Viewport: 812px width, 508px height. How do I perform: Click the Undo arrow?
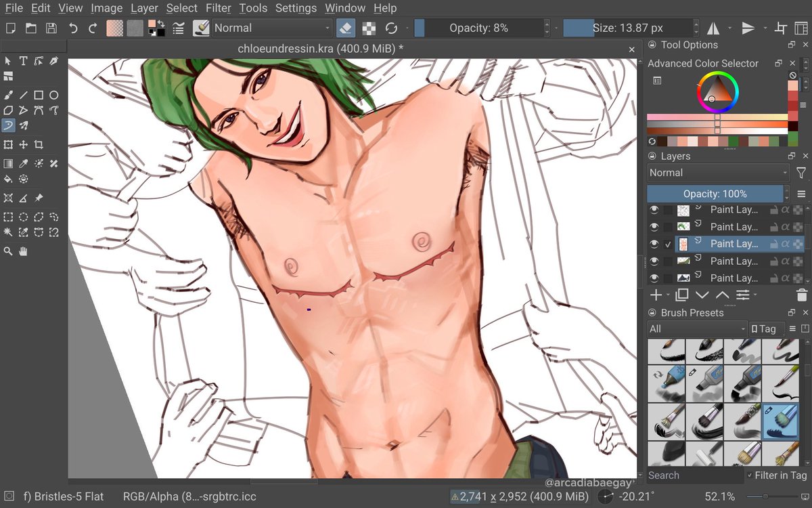(x=73, y=28)
